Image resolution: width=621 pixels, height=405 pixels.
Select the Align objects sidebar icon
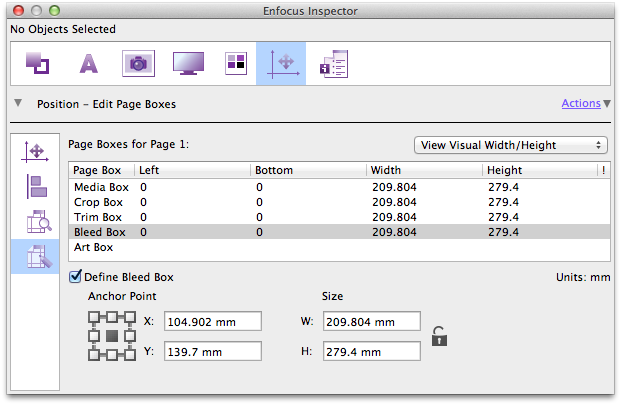(37, 186)
